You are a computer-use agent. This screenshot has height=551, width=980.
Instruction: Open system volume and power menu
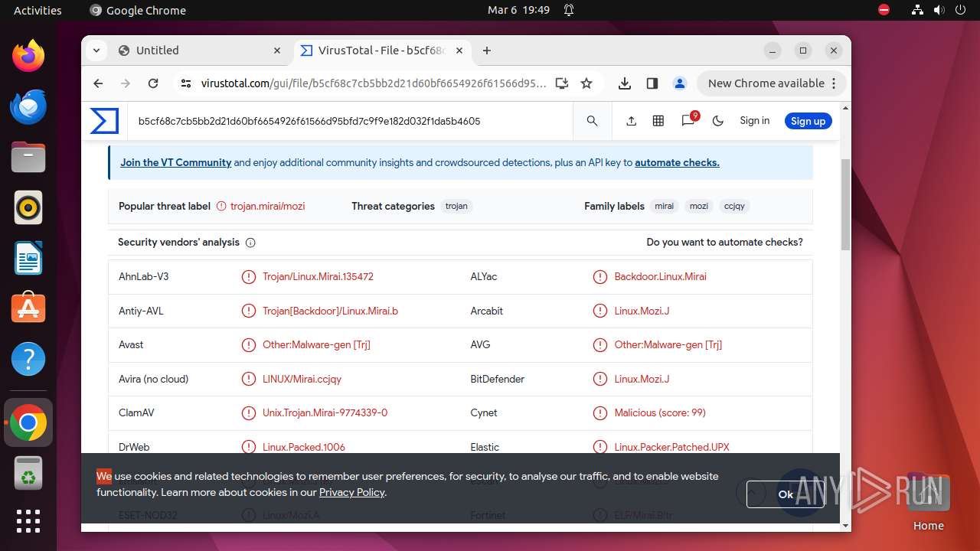[939, 10]
